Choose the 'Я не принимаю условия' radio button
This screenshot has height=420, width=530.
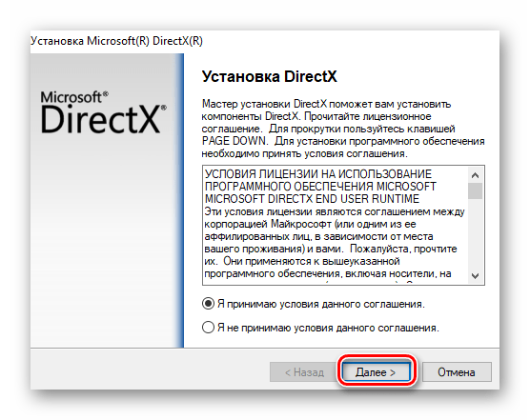[208, 328]
